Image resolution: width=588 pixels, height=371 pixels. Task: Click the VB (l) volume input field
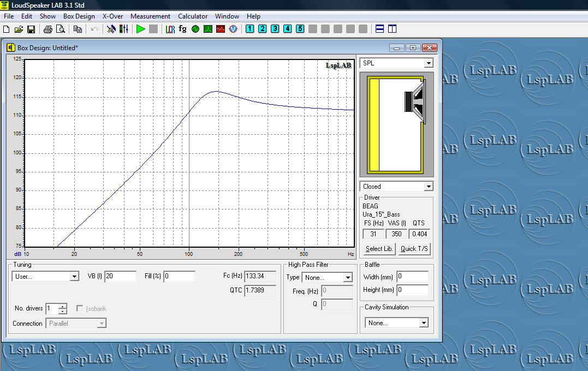tap(120, 277)
